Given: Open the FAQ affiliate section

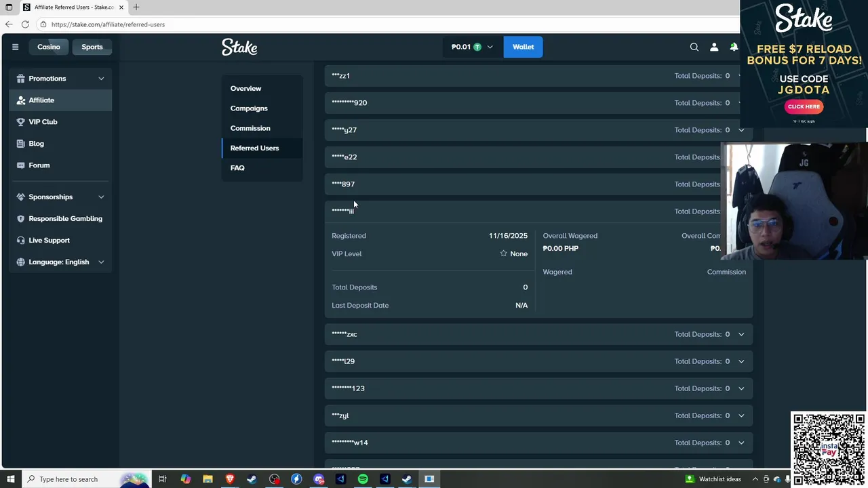Looking at the screenshot, I should pyautogui.click(x=237, y=168).
